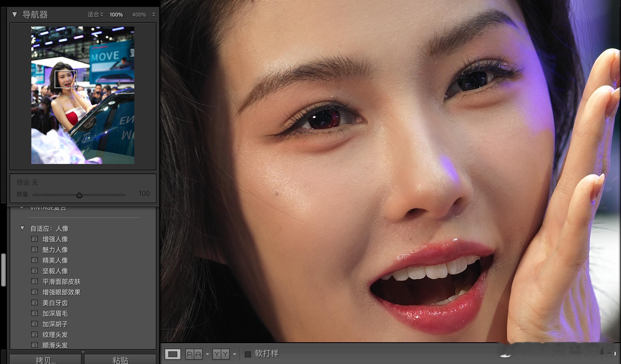
Task: Collapse the 导航器 panel triangle
Action: 15,15
